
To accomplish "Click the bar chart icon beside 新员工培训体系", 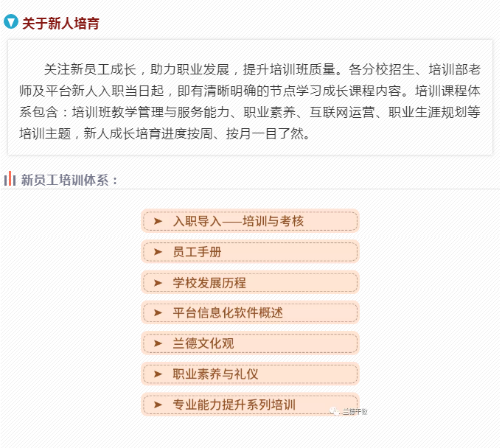I will tap(10, 179).
